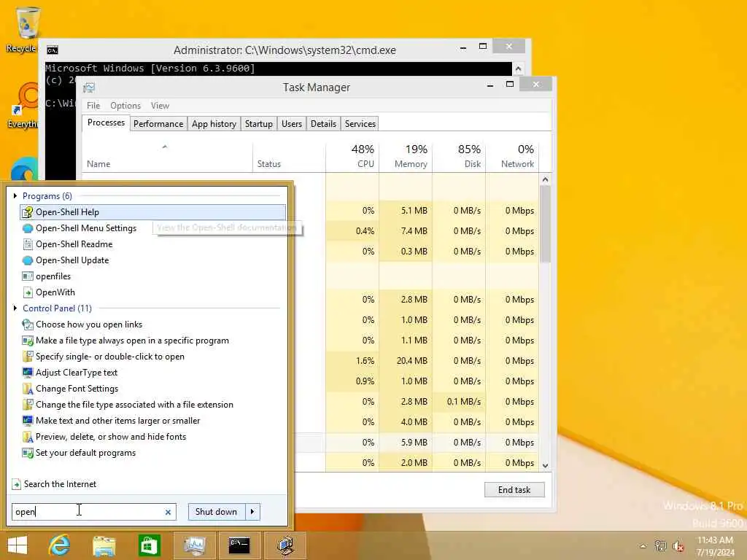Switch to the Startup tab
This screenshot has width=747, height=560.
click(259, 124)
